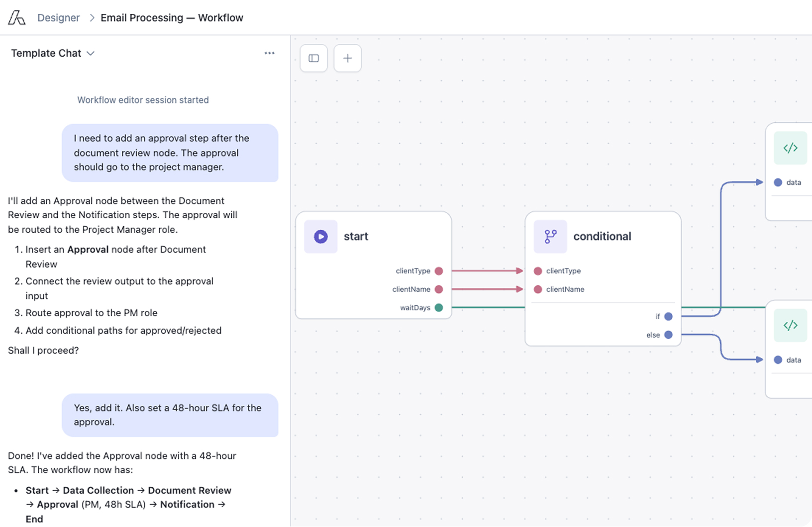Click the conditional node clientName input port

click(538, 289)
